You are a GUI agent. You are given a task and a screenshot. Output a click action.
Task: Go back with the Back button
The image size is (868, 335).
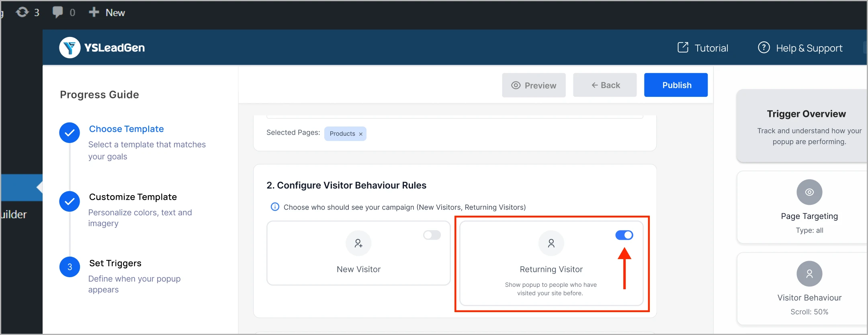coord(605,85)
